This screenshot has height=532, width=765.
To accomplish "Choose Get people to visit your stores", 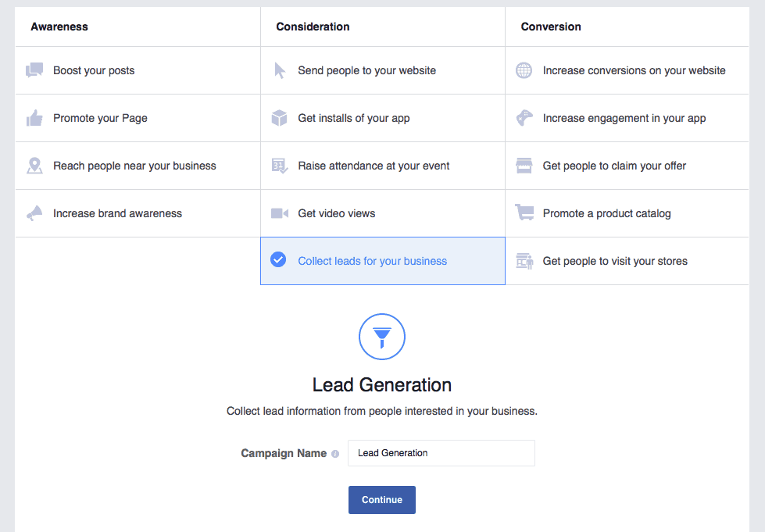I will 615,261.
